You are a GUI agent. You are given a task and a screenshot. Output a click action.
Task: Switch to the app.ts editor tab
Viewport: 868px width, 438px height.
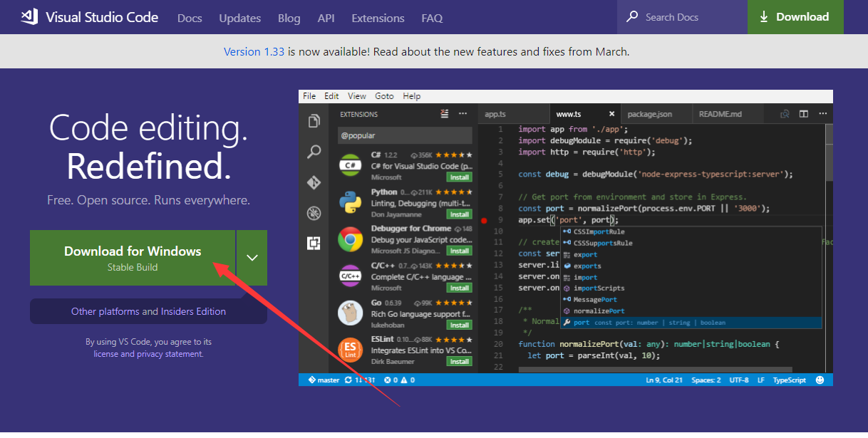click(514, 114)
